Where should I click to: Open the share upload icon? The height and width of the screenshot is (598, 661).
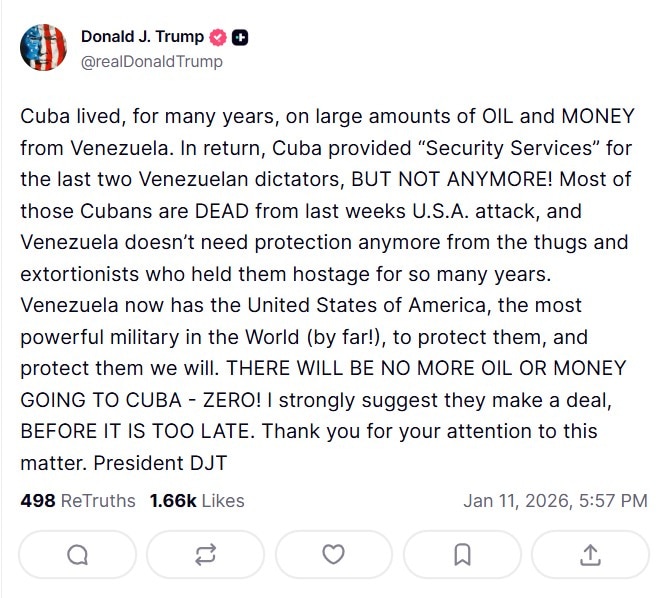(590, 554)
